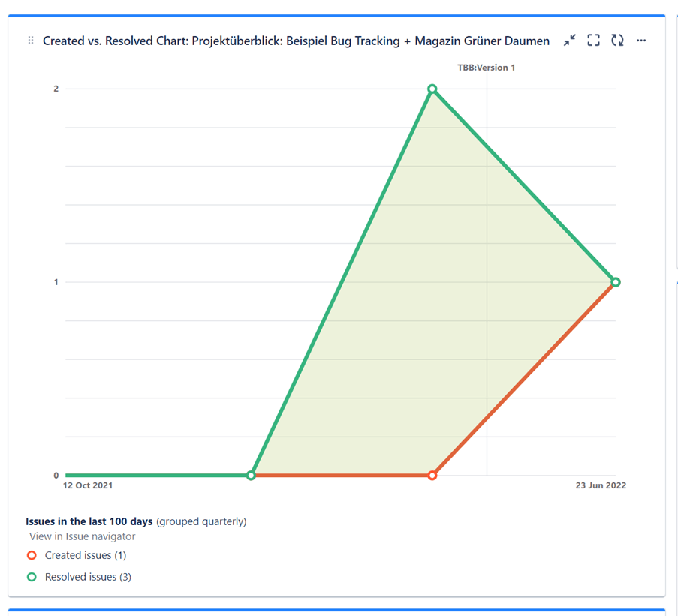
Task: Click the 23 Jun 2022 axis label
Action: tap(601, 486)
